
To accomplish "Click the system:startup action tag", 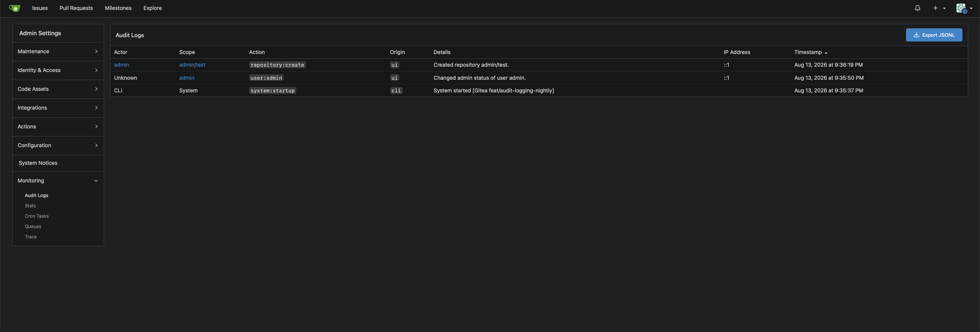I will click(273, 90).
